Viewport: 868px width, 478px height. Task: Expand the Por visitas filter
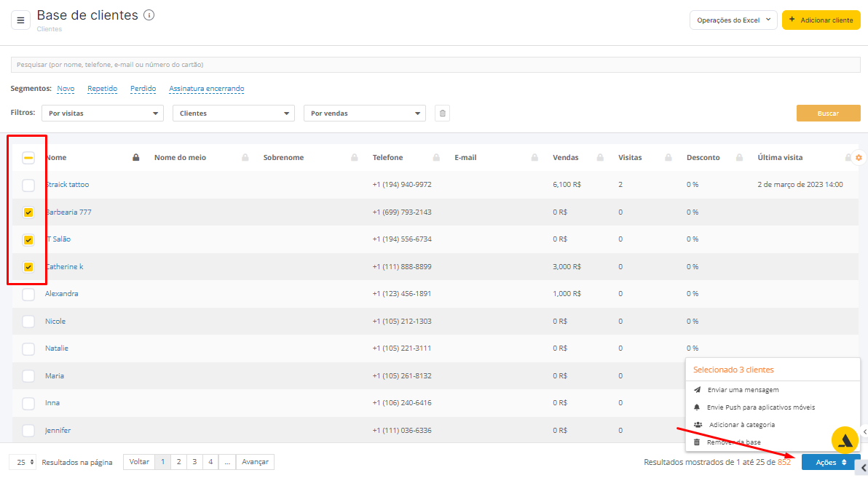click(x=103, y=113)
